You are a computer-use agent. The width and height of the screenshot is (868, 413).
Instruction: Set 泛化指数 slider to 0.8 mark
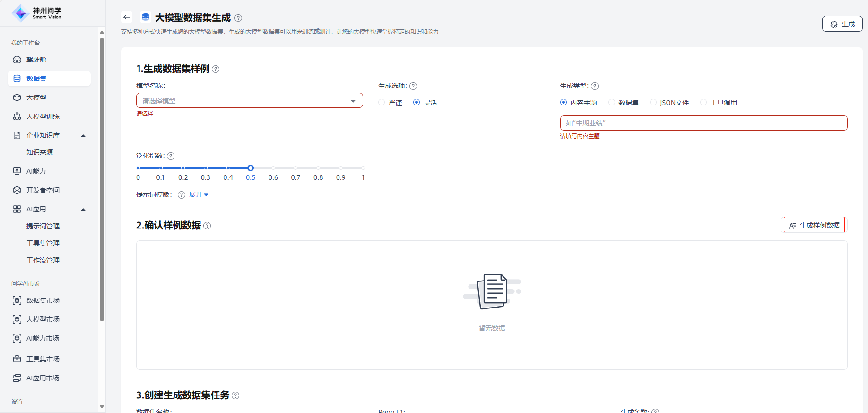click(318, 168)
